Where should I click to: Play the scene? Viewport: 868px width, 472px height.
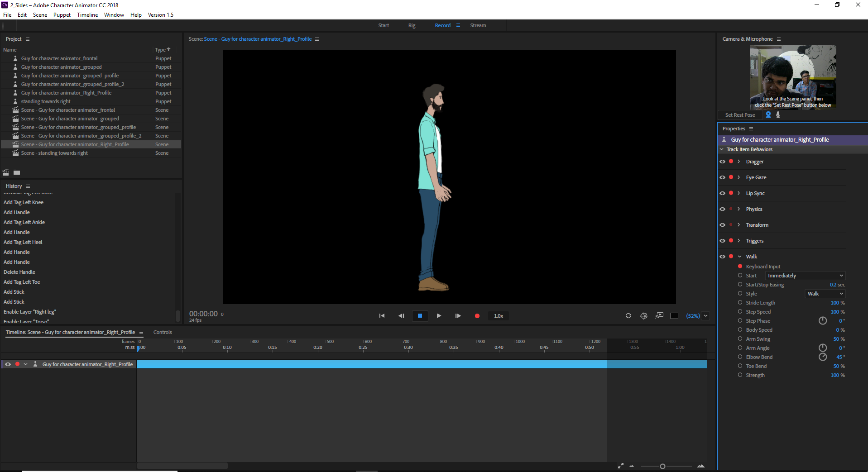(439, 316)
